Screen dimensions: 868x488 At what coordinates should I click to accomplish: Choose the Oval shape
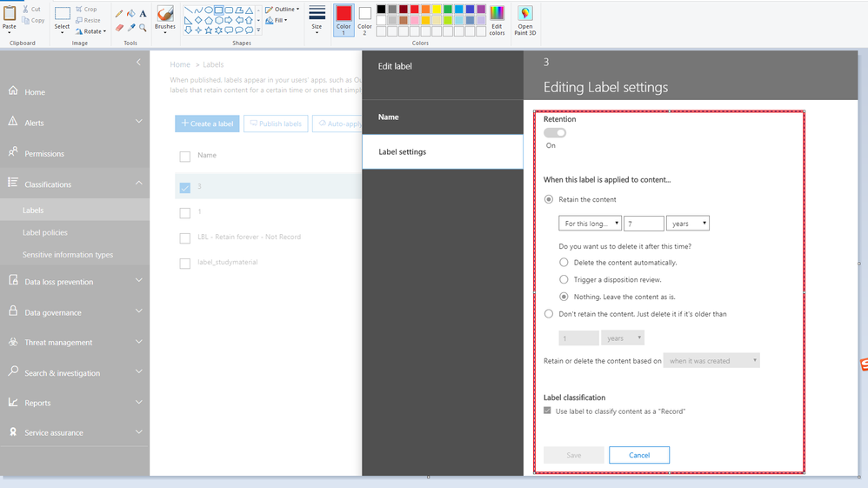point(209,10)
